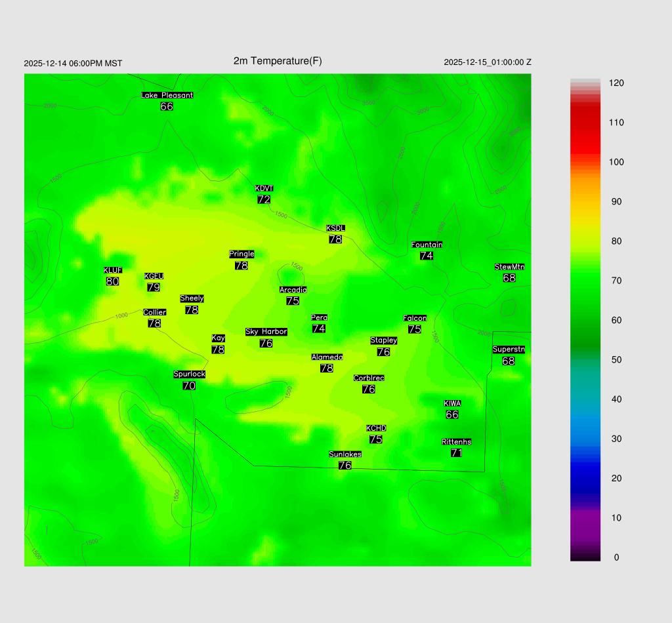Select the Arcadia station label
Image resolution: width=672 pixels, height=623 pixels.
[x=293, y=290]
